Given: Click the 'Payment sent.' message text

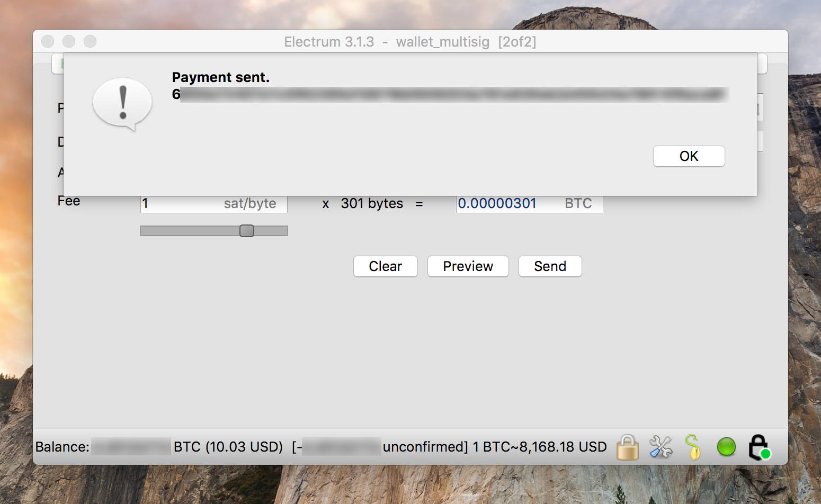Looking at the screenshot, I should (220, 77).
